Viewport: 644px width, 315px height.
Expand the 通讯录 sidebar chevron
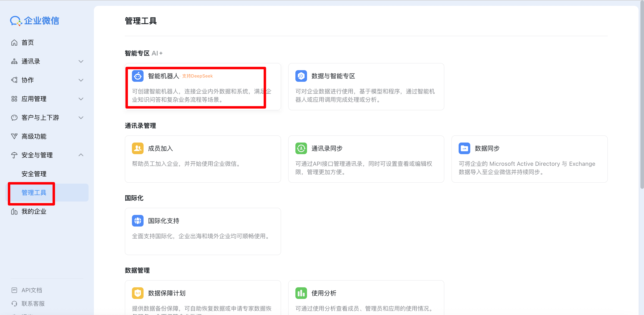(x=81, y=61)
